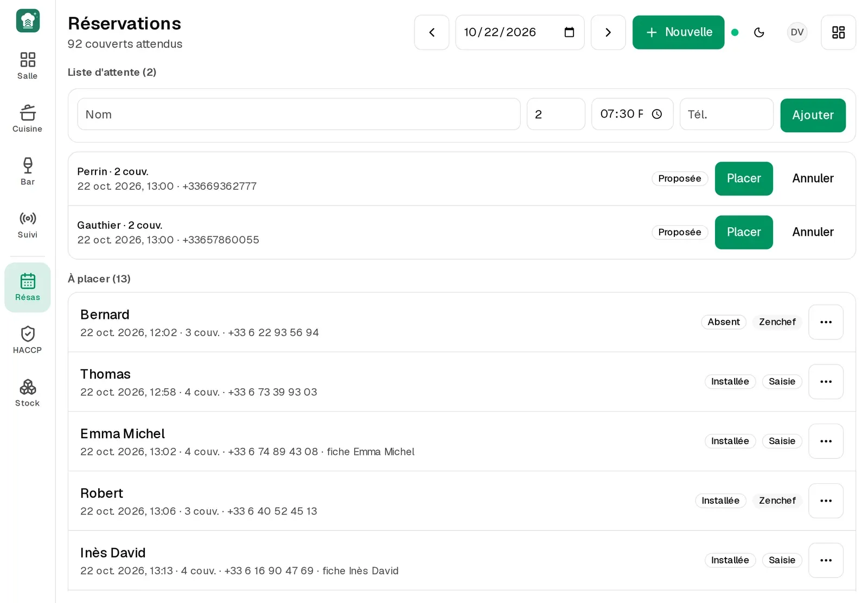Select the Résas calendar tab
Screen dimensions: 868x603
coord(27,287)
